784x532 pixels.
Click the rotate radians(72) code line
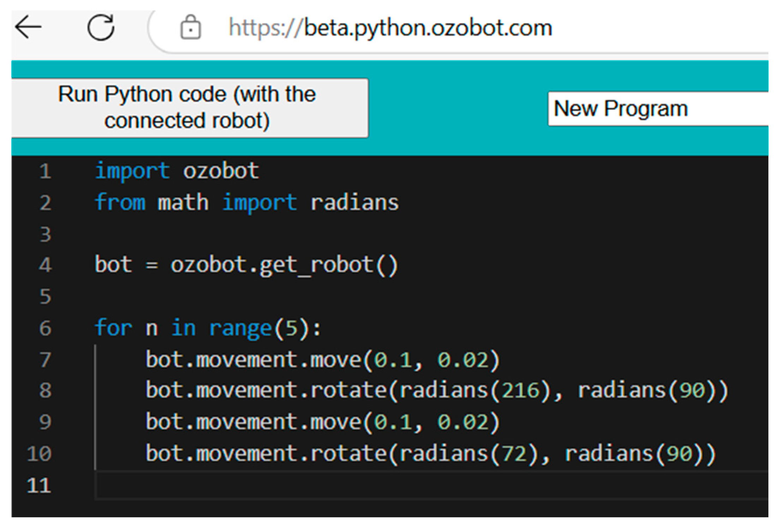click(430, 454)
